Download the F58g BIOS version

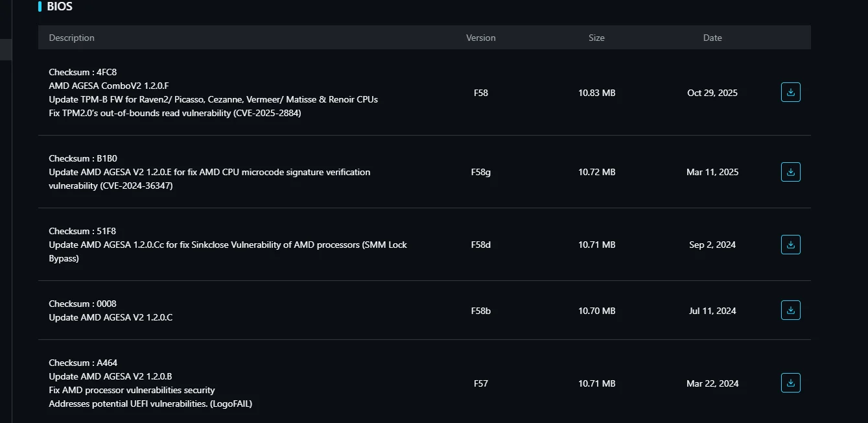(x=790, y=172)
